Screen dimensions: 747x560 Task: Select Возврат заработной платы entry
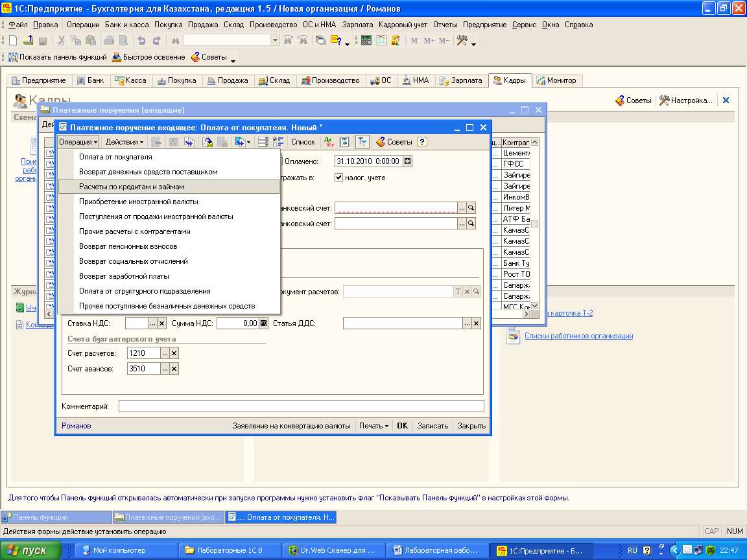click(x=169, y=276)
